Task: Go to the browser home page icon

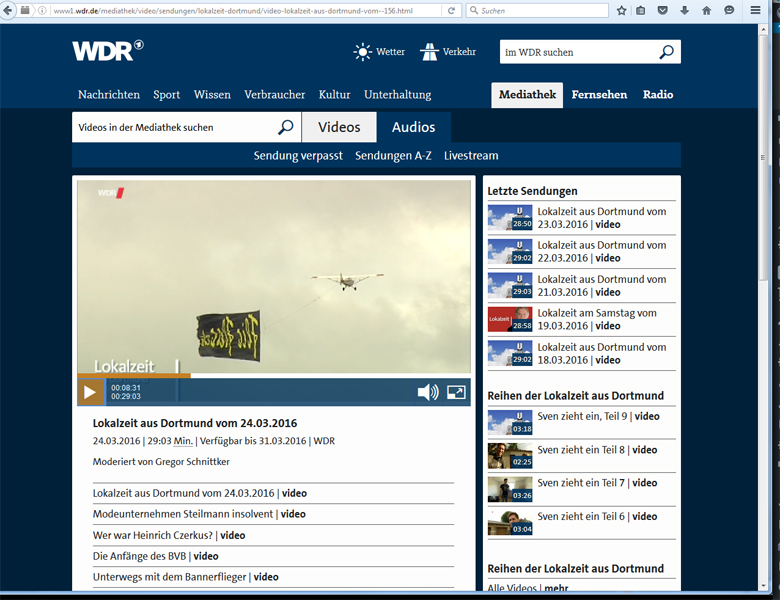Action: pos(706,10)
